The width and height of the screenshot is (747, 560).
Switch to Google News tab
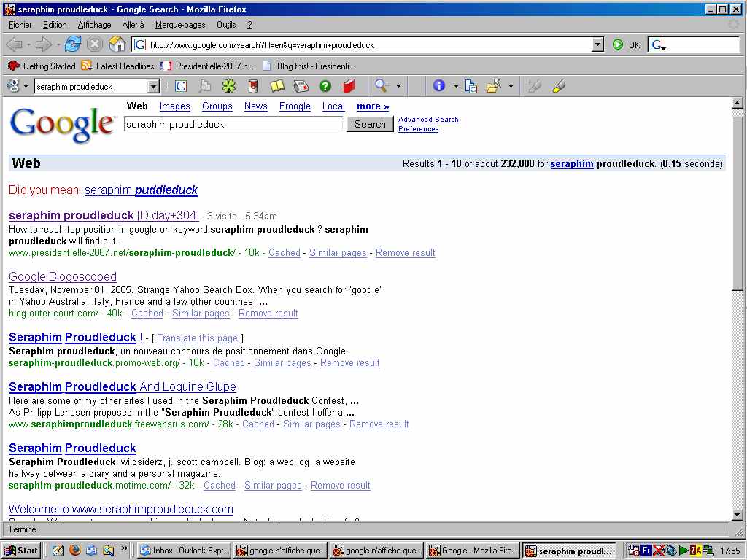(x=256, y=106)
